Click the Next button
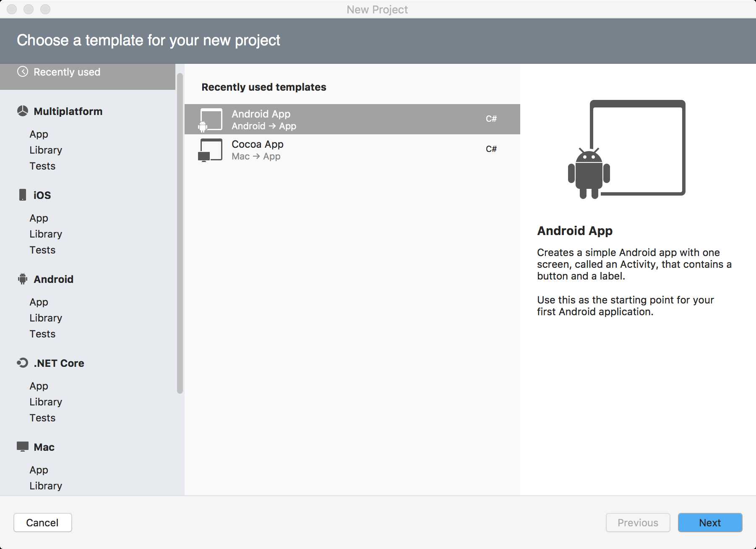Image resolution: width=756 pixels, height=549 pixels. pos(710,523)
